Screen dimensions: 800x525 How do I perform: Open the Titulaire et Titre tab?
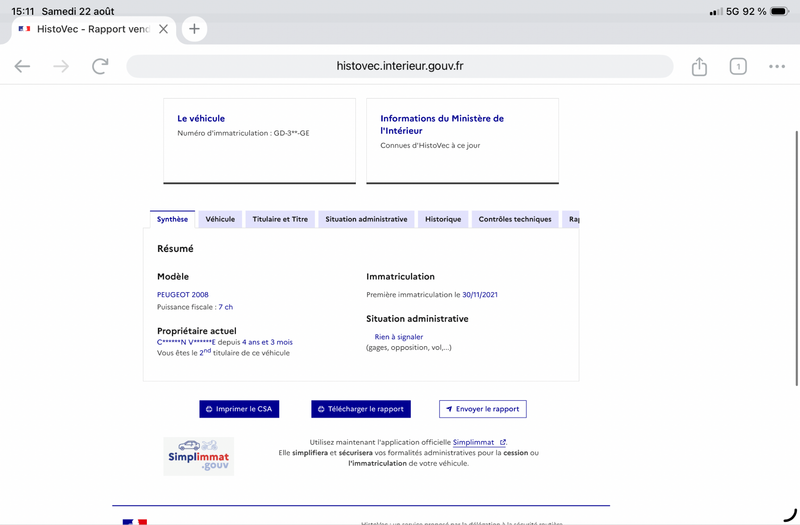point(280,219)
